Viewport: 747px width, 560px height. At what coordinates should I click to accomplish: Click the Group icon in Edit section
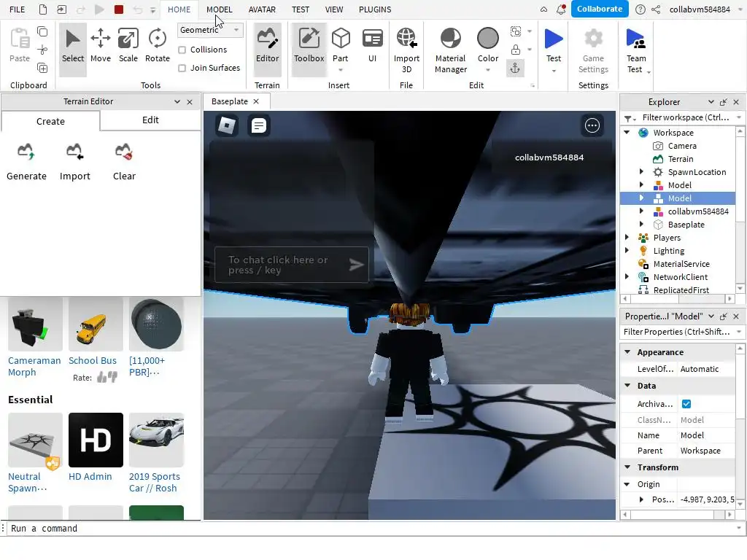(x=516, y=31)
